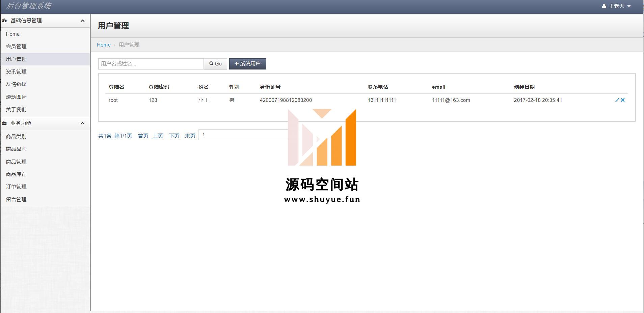Image resolution: width=644 pixels, height=313 pixels.
Task: Click the user avatar icon near 王老大
Action: point(604,6)
